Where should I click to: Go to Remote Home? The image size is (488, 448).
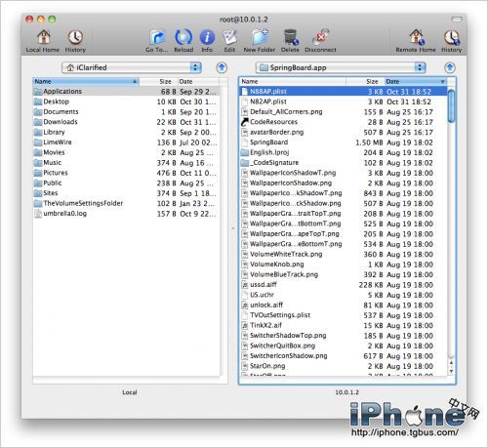click(416, 41)
